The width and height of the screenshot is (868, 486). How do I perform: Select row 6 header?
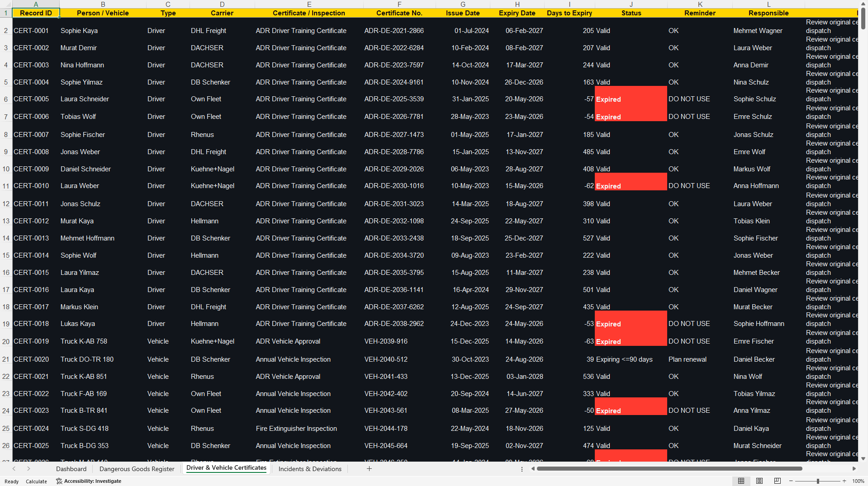[x=6, y=99]
